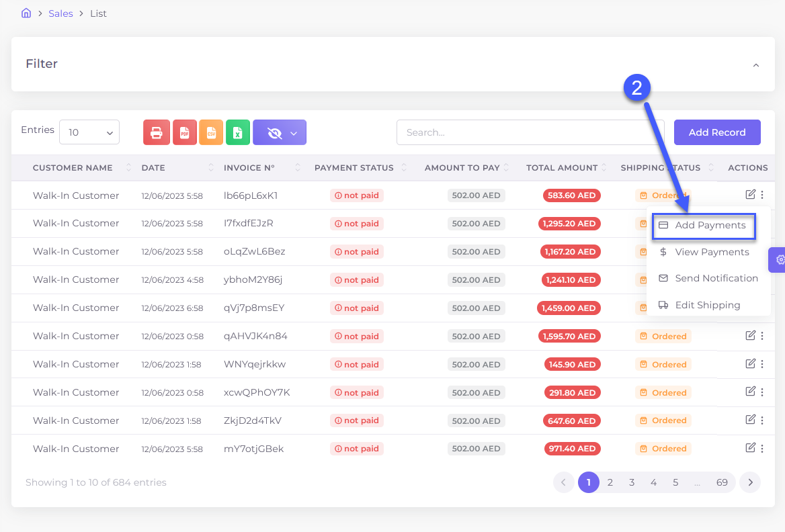Edit the invoice ZkjD2d4TkV row

coord(750,419)
